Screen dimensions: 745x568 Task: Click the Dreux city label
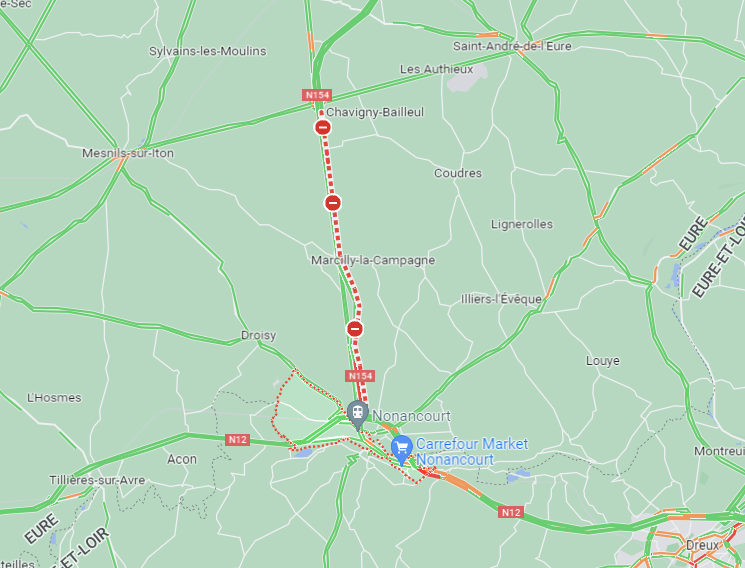702,545
